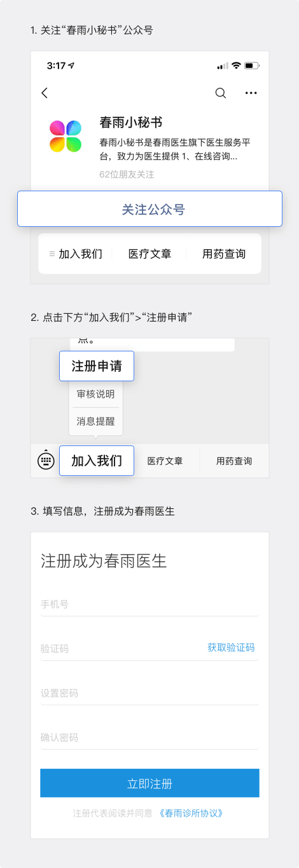Open the search magnifier icon
Screen dimensions: 299x868
coord(221,93)
